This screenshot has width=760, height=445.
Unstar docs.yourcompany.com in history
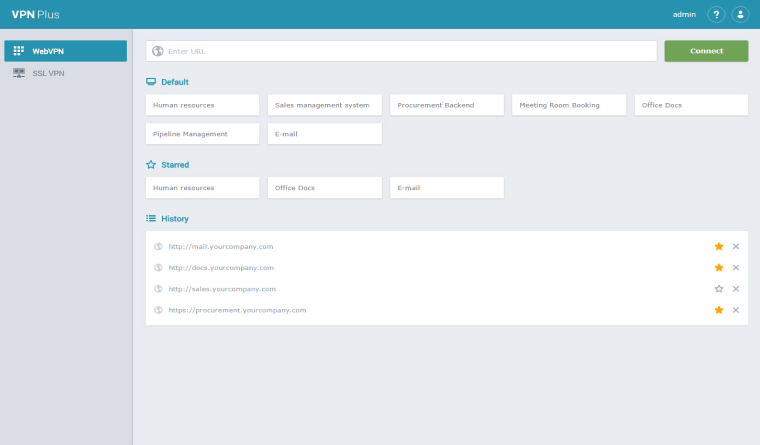click(719, 268)
